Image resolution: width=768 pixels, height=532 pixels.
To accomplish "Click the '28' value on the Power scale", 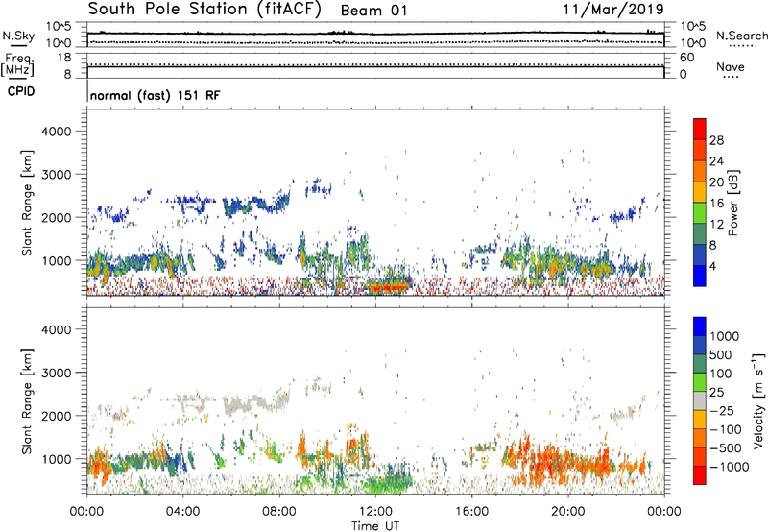I will [x=716, y=140].
